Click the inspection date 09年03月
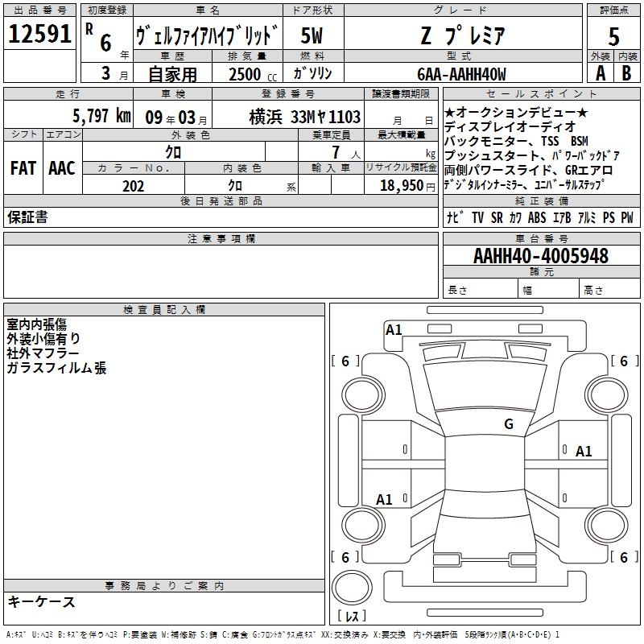The height and width of the screenshot is (644, 644). tap(176, 118)
